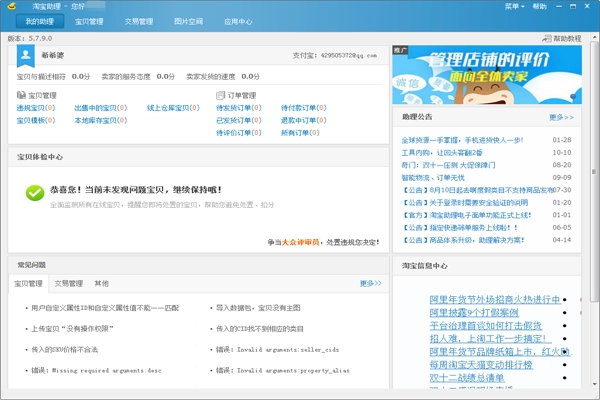The height and width of the screenshot is (400, 600).
Task: Open 待付款订单(0) link
Action: coord(303,108)
